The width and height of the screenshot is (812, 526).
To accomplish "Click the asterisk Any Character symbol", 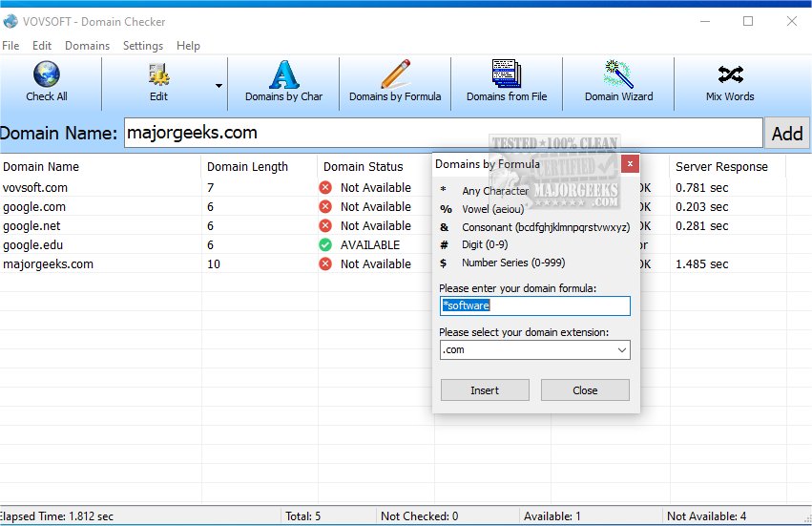I will (x=444, y=190).
